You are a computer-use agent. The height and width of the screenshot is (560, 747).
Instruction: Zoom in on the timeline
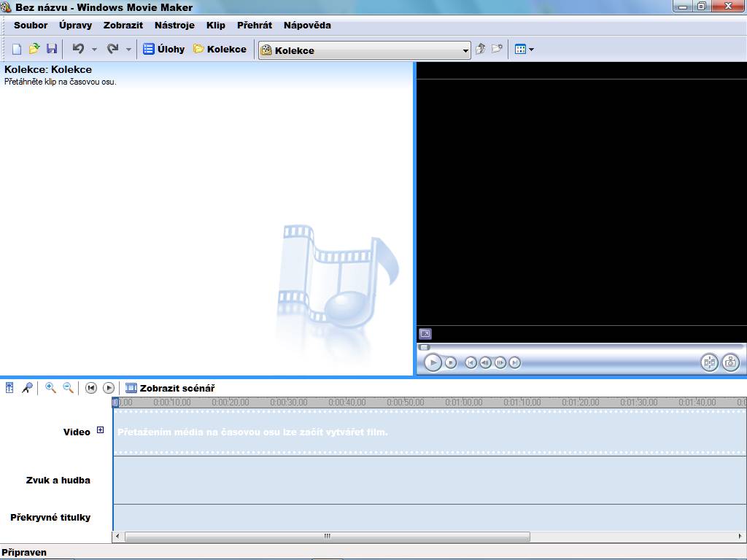[x=50, y=388]
